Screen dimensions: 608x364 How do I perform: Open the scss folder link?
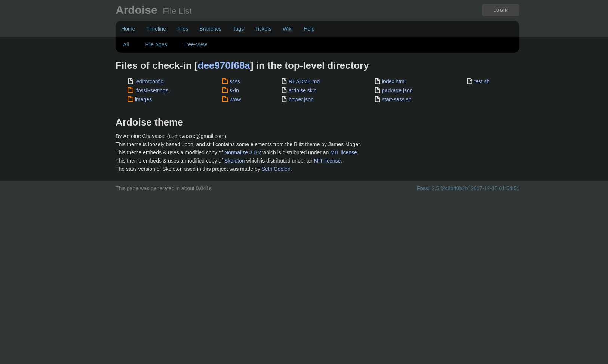tap(235, 81)
